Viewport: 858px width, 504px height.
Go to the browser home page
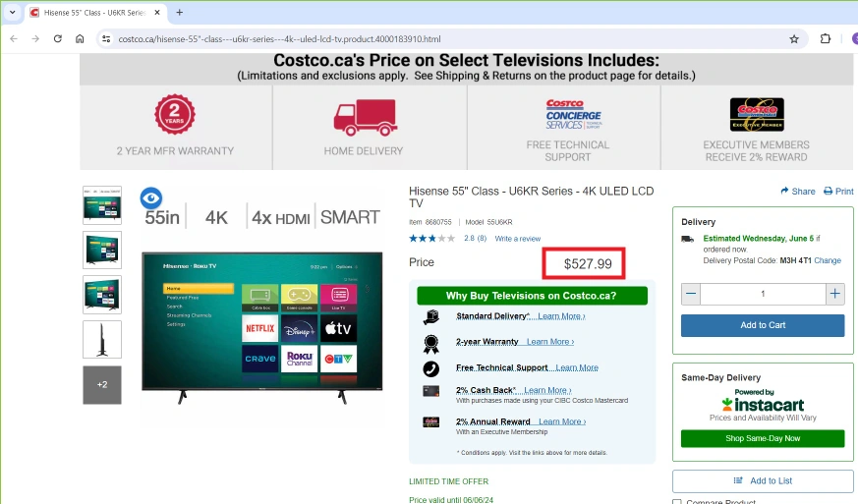point(80,39)
